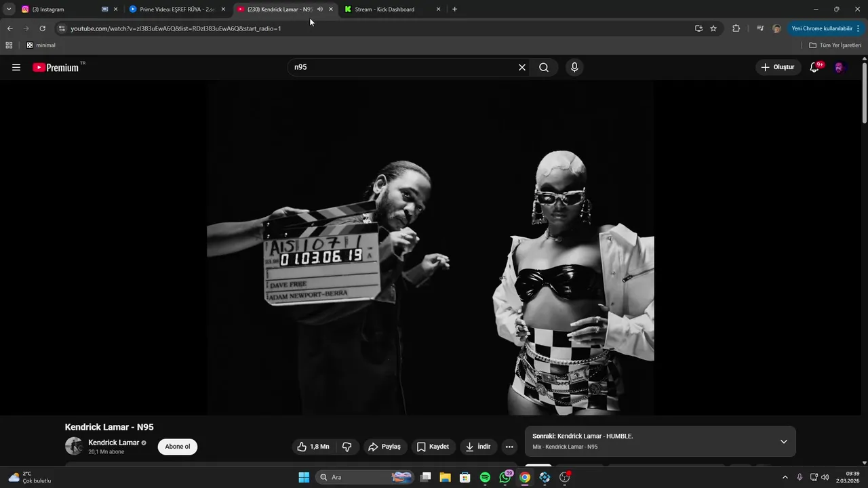Image resolution: width=868 pixels, height=488 pixels.
Task: Open the Kendrick Lamar channel avatar
Action: [x=73, y=446]
